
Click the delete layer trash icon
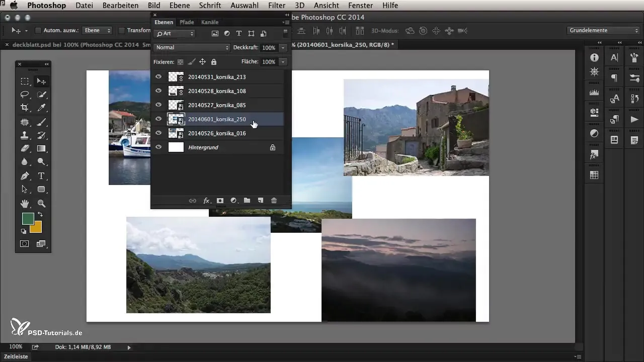(274, 201)
